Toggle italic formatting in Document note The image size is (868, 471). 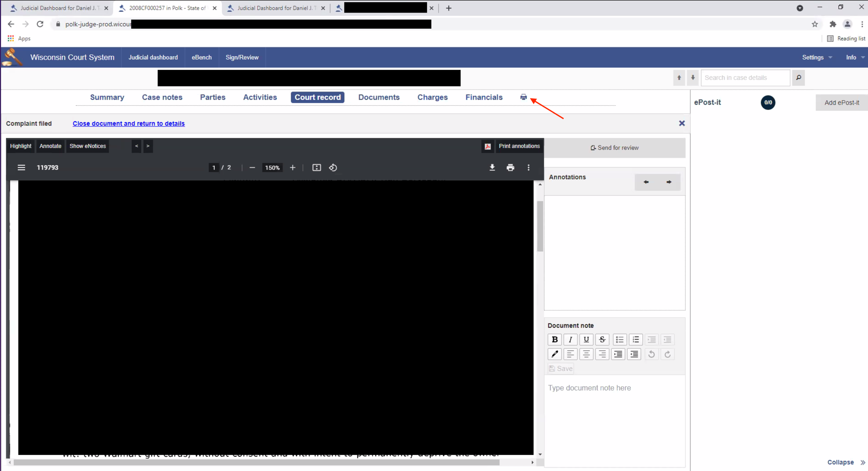point(571,340)
